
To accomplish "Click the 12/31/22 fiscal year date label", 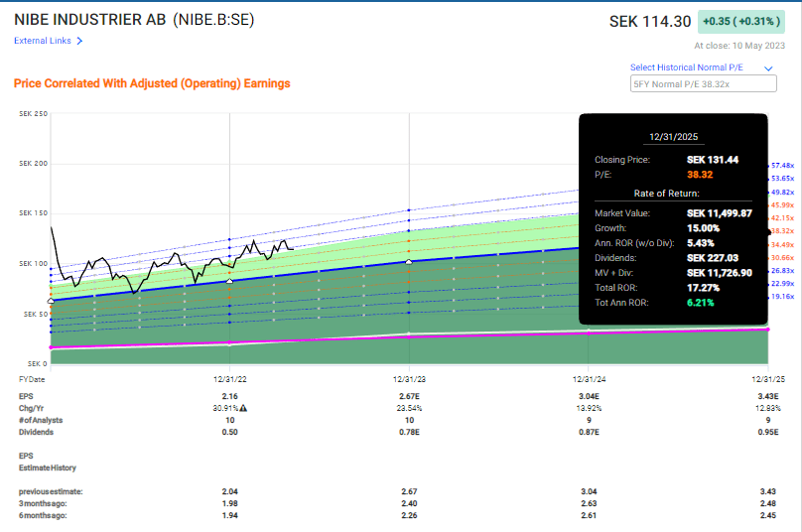I will [229, 379].
